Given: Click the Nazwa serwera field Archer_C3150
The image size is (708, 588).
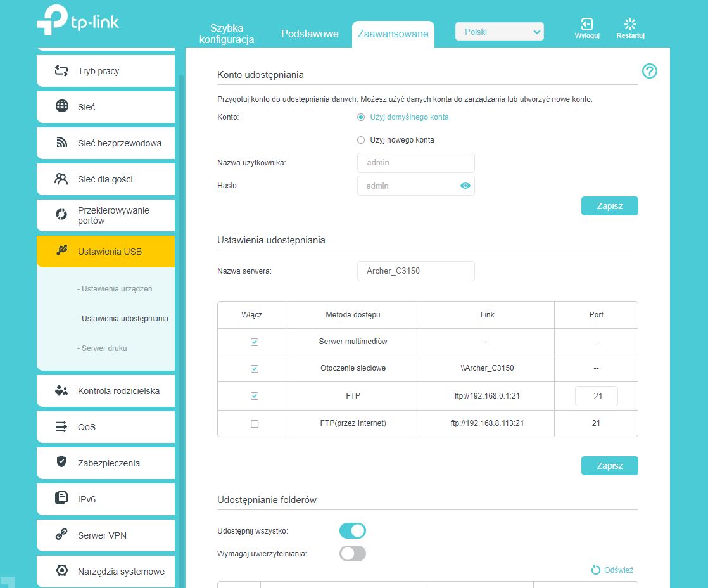Looking at the screenshot, I should pyautogui.click(x=416, y=271).
